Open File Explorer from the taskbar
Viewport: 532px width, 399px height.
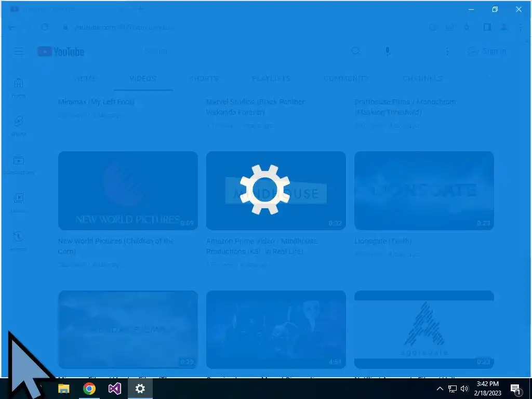click(63, 389)
